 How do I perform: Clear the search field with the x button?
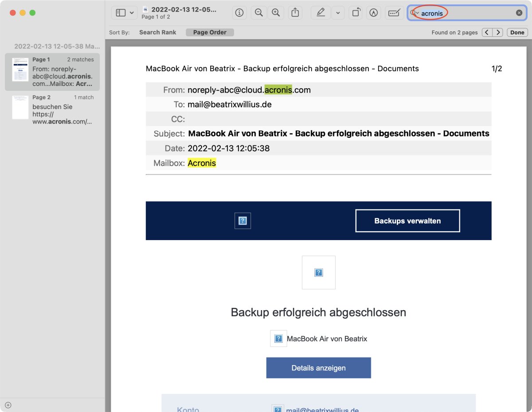tap(519, 12)
